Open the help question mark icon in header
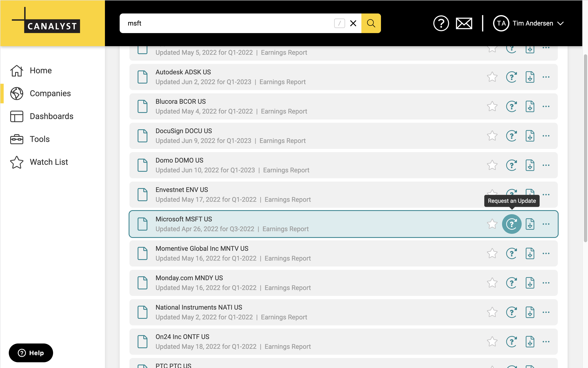The height and width of the screenshot is (368, 588). 441,23
